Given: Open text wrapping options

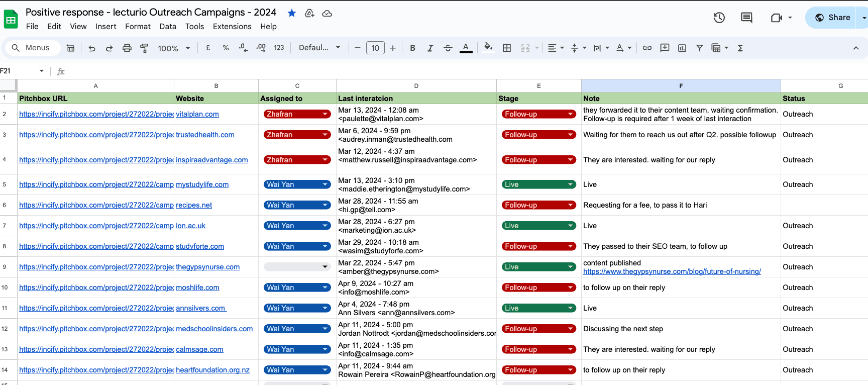Looking at the screenshot, I should [601, 48].
